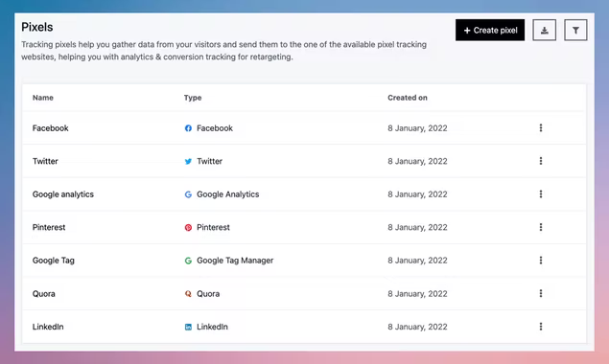Select the Facebook pixel name
Image resolution: width=609 pixels, height=364 pixels.
coord(50,128)
